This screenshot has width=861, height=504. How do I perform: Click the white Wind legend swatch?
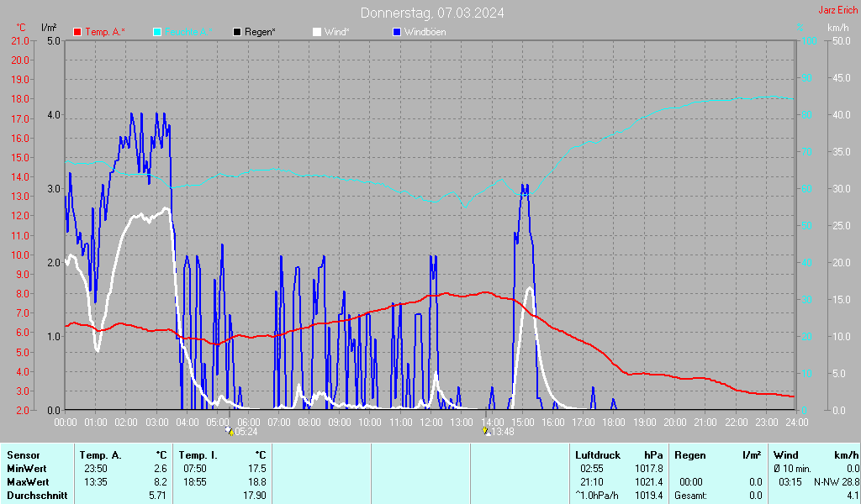(x=317, y=32)
